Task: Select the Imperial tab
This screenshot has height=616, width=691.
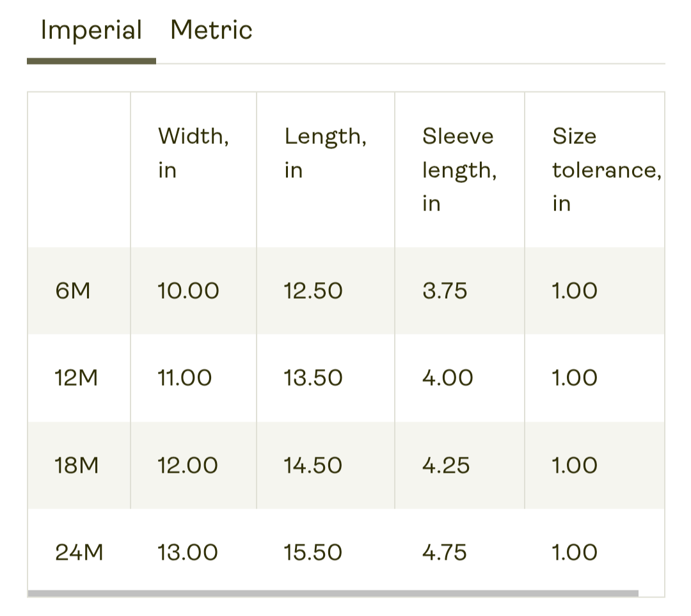Action: coord(91,30)
